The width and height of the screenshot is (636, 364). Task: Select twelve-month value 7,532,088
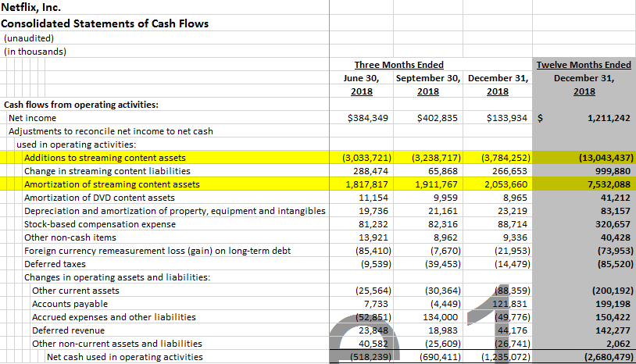tap(609, 184)
